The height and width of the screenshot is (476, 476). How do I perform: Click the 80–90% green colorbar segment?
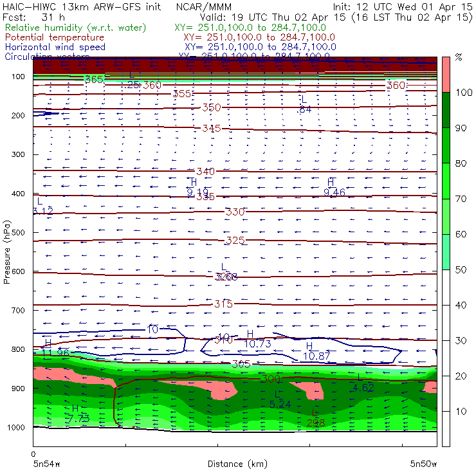click(x=446, y=145)
